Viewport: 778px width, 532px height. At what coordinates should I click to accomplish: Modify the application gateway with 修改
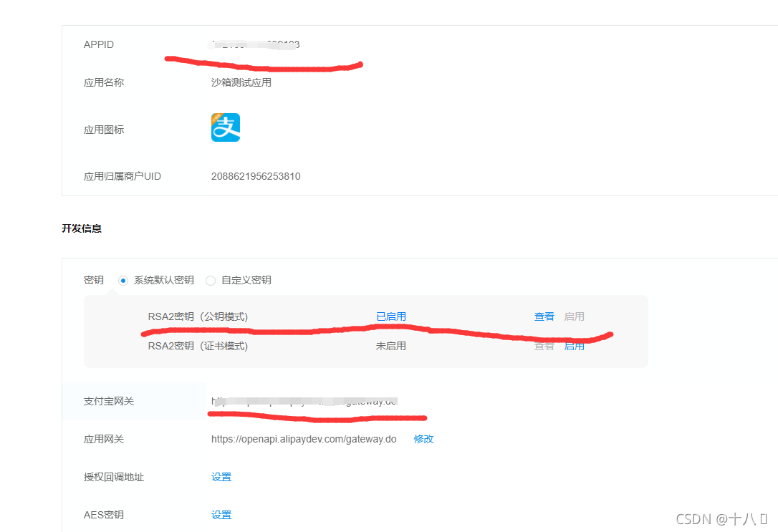423,439
